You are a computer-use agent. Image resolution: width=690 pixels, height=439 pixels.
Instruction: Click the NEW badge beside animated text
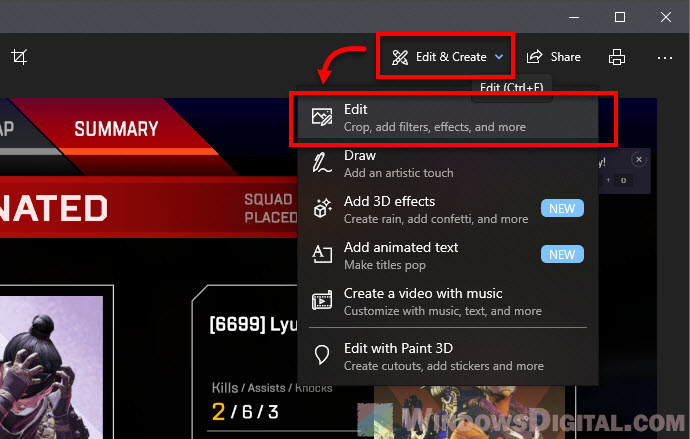point(562,254)
